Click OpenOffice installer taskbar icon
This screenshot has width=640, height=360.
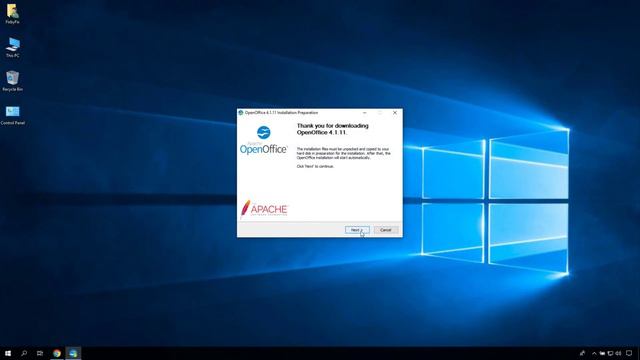point(73,353)
